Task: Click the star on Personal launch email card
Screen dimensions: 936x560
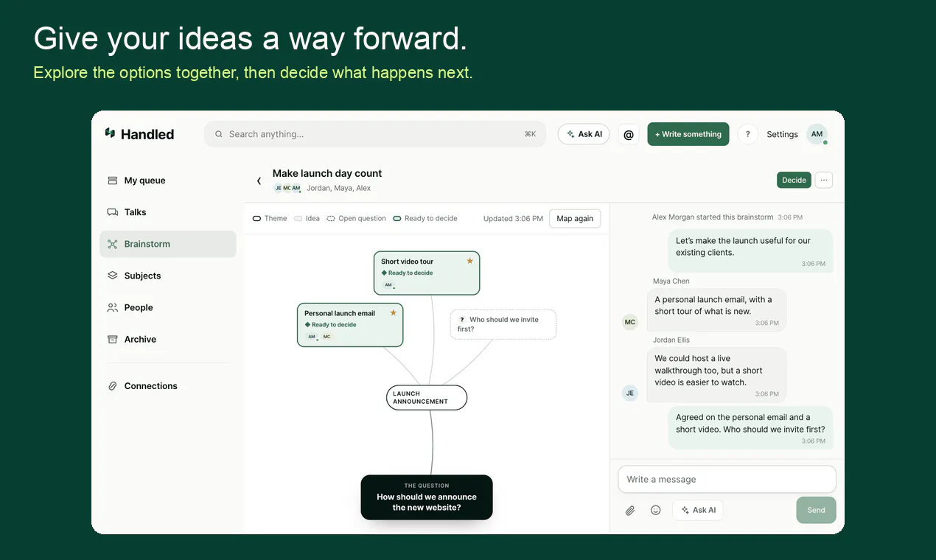Action: point(393,312)
